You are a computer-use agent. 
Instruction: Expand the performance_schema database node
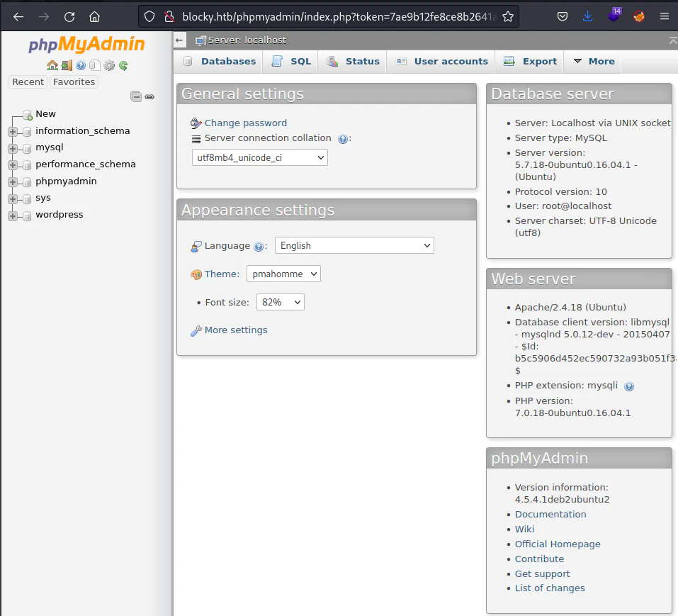point(13,165)
